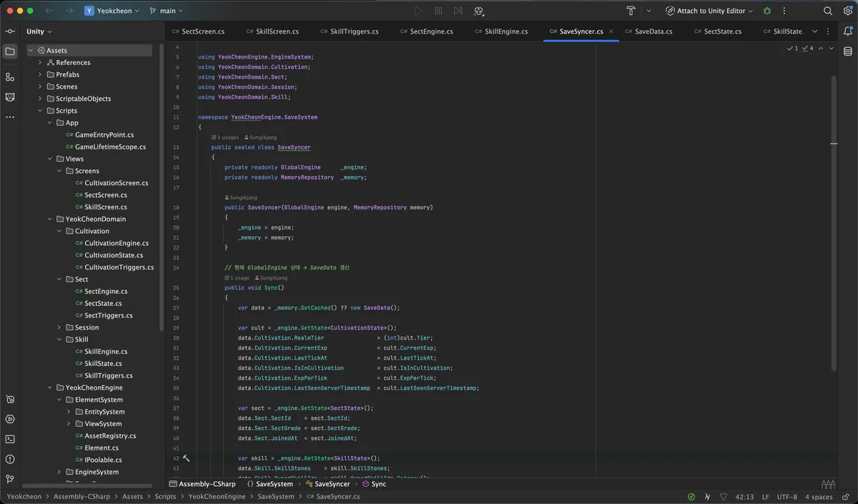Click the status bar icon after the checkmark

click(708, 497)
